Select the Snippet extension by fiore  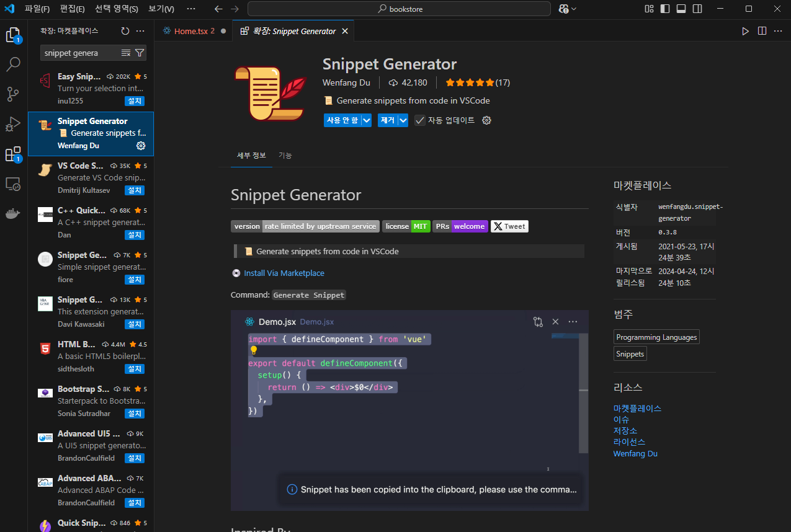[91, 268]
